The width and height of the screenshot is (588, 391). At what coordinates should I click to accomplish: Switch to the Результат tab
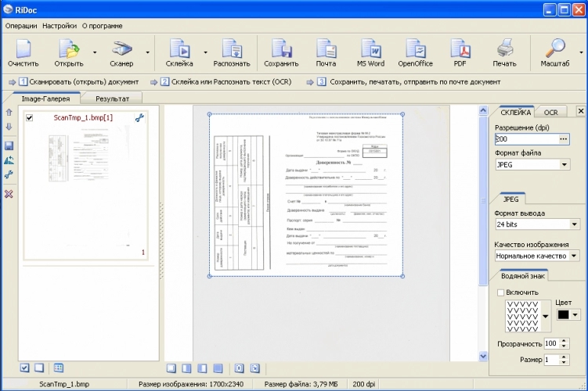113,99
